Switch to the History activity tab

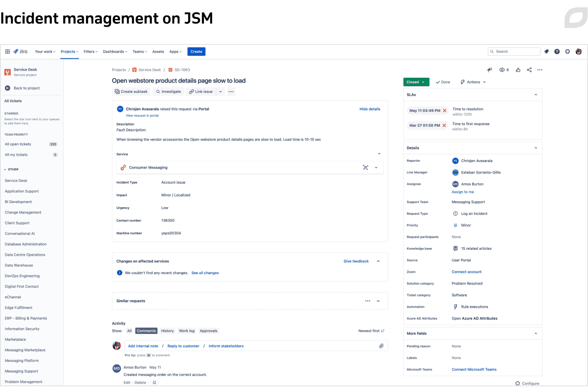point(168,331)
